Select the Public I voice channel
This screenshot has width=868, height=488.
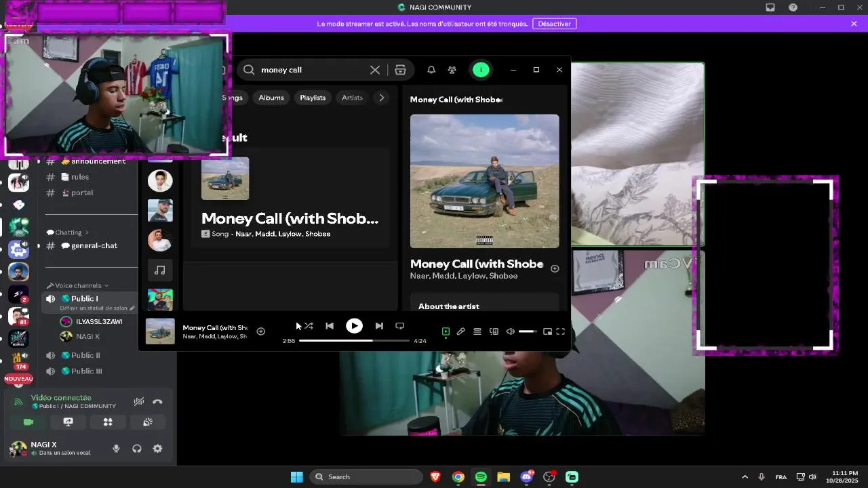click(84, 298)
